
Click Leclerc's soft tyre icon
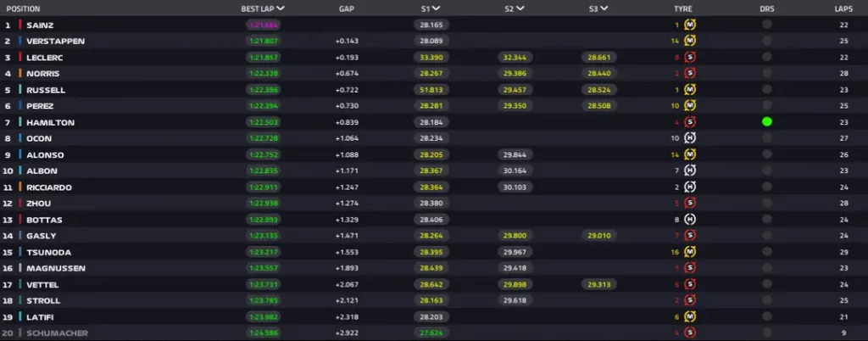[x=690, y=57]
